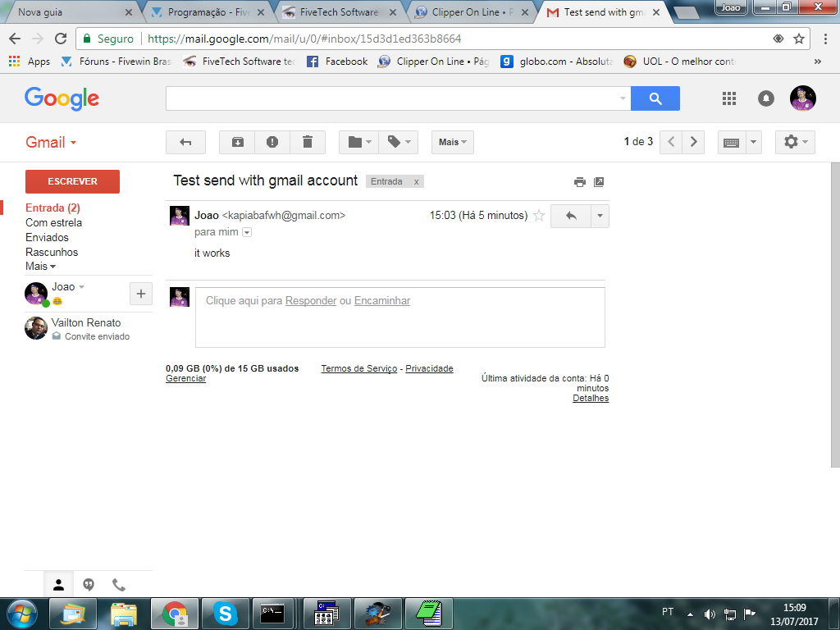Reload the page in Chrome
Image resolution: width=840 pixels, height=630 pixels.
[x=61, y=39]
